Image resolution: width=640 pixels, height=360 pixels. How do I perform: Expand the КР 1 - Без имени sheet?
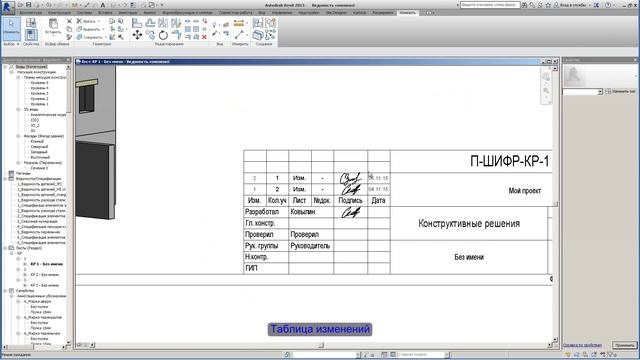coord(25,264)
